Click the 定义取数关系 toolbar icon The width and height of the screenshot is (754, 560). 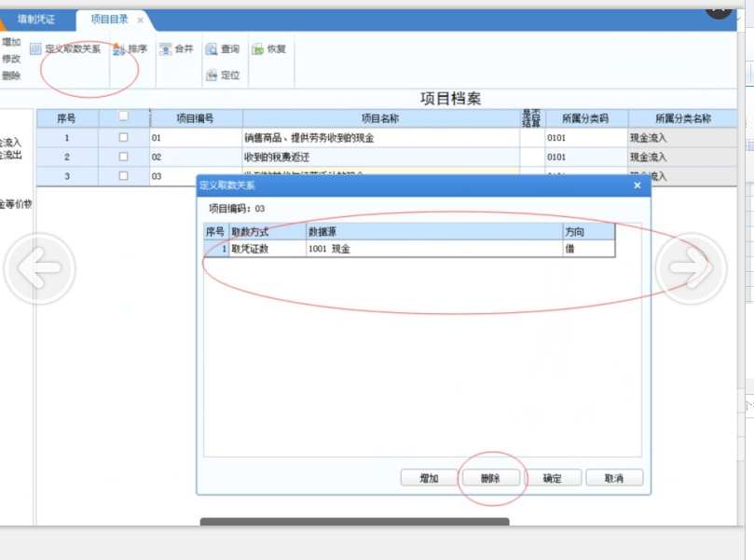tap(35, 49)
